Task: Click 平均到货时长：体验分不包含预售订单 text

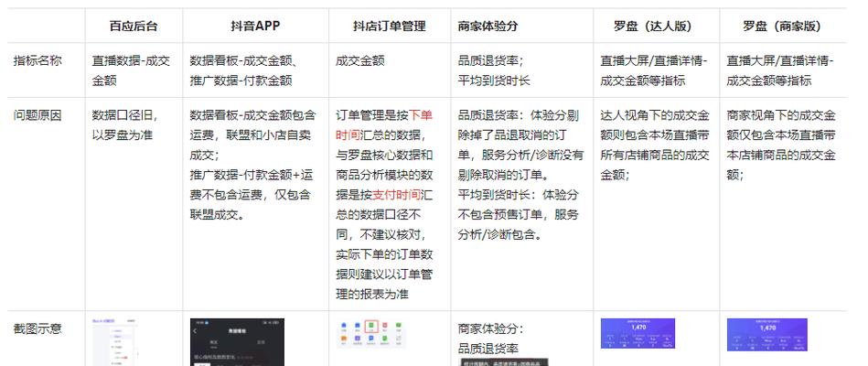Action: pyautogui.click(x=519, y=214)
